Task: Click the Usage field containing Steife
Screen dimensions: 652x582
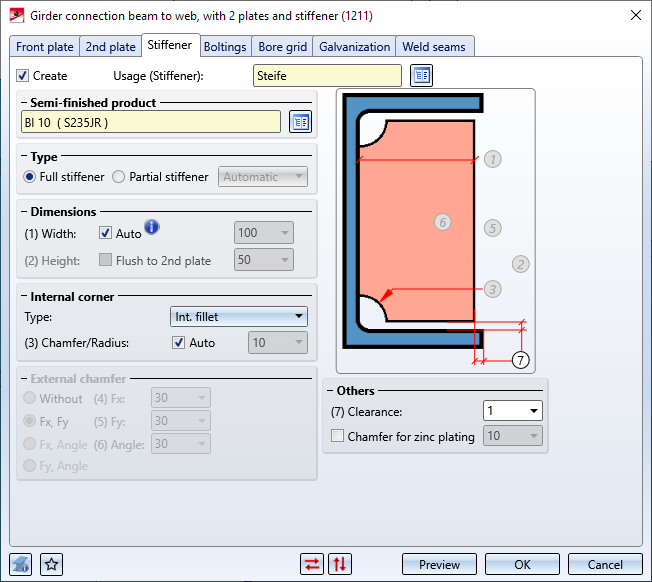Action: (327, 75)
